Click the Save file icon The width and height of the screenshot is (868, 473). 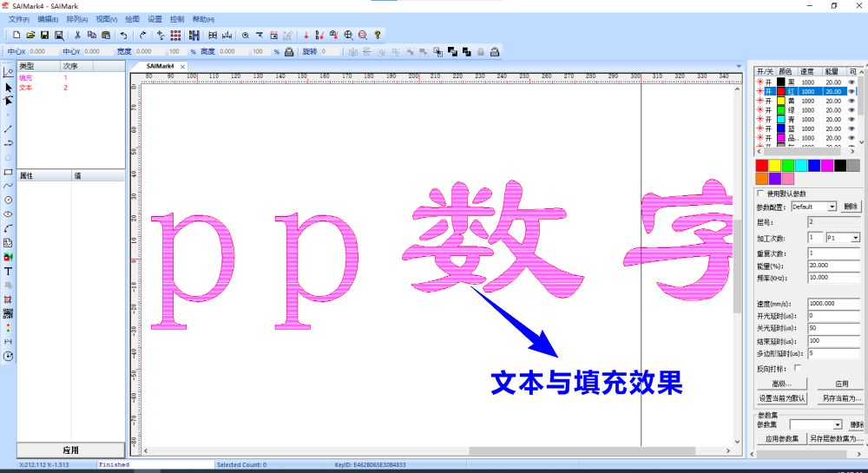(44, 35)
